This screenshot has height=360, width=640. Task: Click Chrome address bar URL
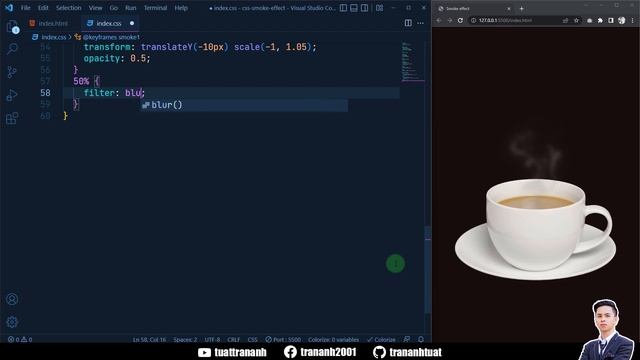click(x=505, y=20)
